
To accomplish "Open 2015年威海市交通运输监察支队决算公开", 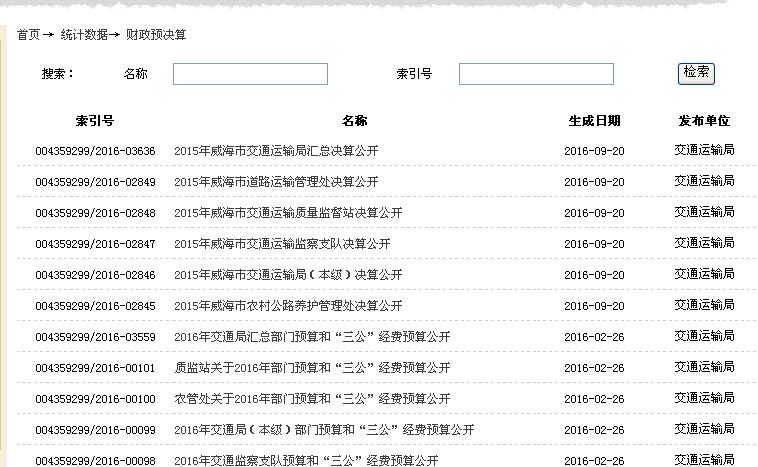I will coord(282,244).
